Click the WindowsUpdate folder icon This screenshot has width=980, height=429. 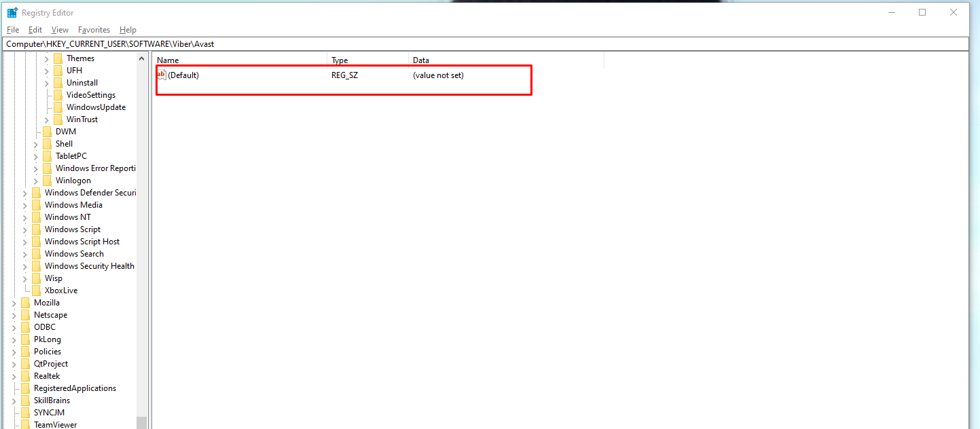(x=58, y=107)
